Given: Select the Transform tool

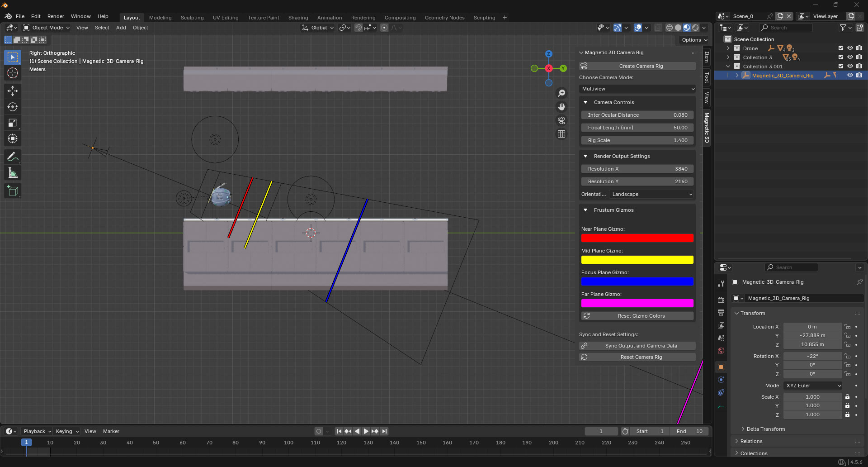Looking at the screenshot, I should click(13, 138).
